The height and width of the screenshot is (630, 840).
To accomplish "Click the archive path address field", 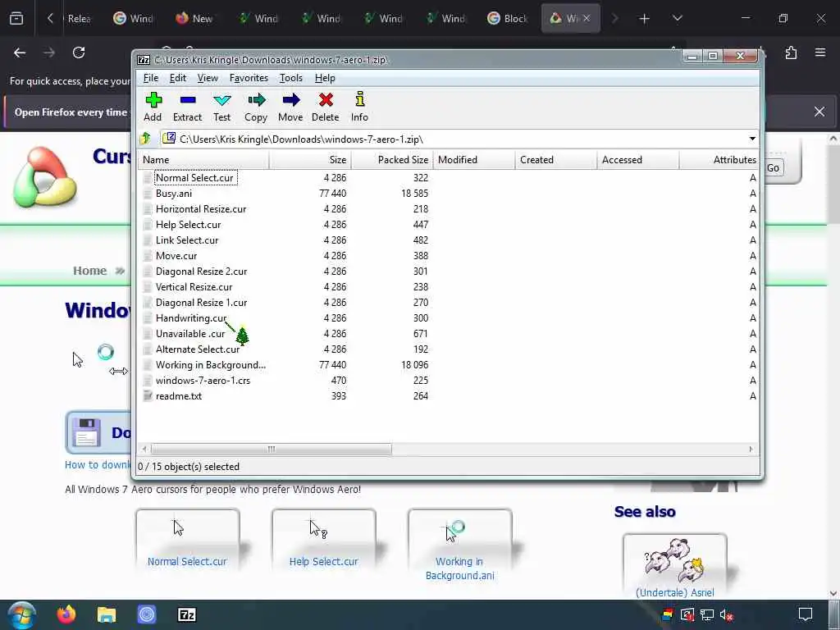I will pos(454,139).
